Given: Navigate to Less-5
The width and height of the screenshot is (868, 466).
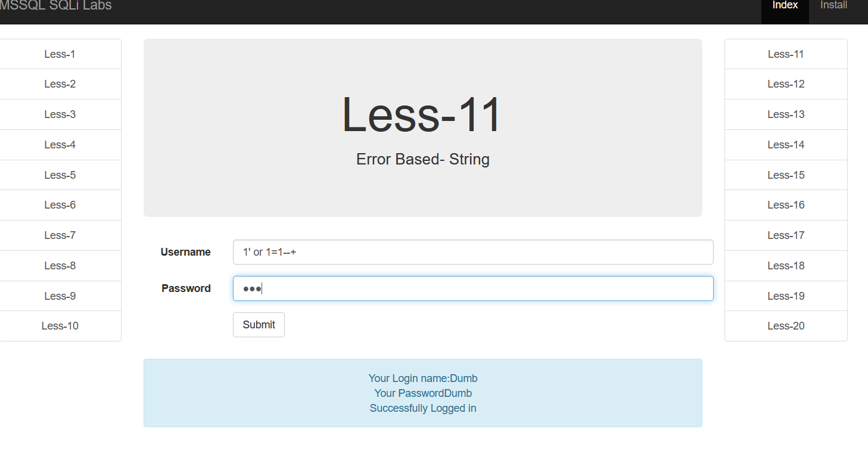Looking at the screenshot, I should (x=60, y=175).
